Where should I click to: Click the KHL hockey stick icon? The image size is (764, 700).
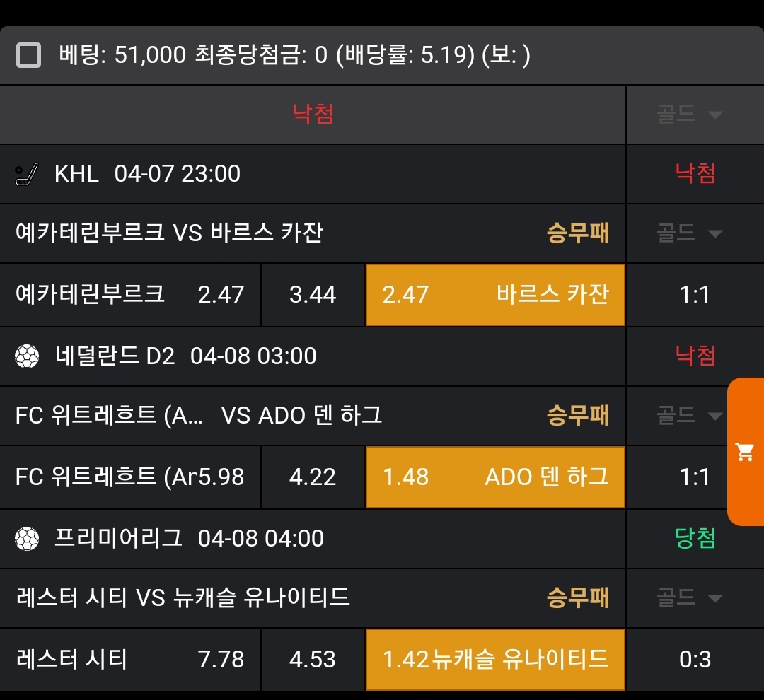[x=26, y=174]
